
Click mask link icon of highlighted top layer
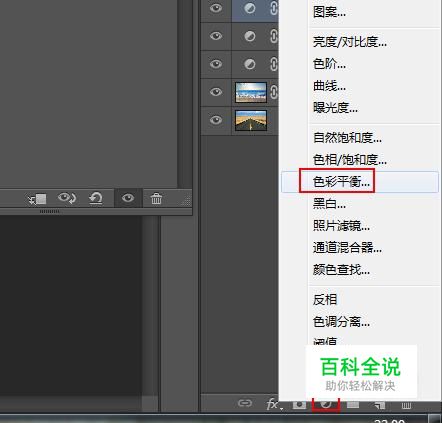[x=274, y=8]
